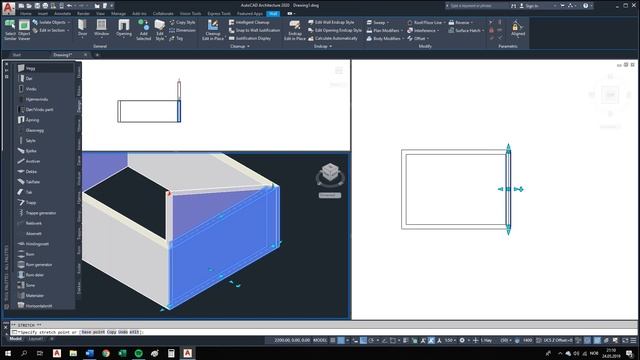Toggle object snap on status bar

393,340
